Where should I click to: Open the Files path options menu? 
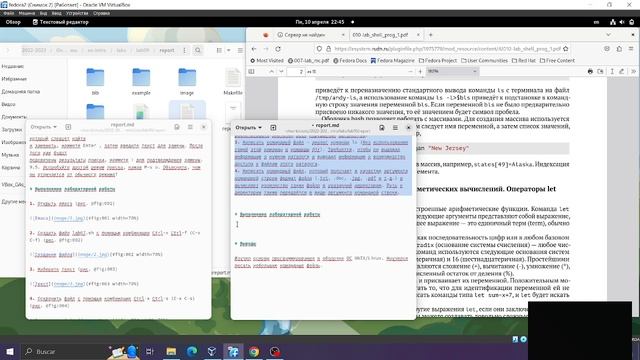(184, 50)
